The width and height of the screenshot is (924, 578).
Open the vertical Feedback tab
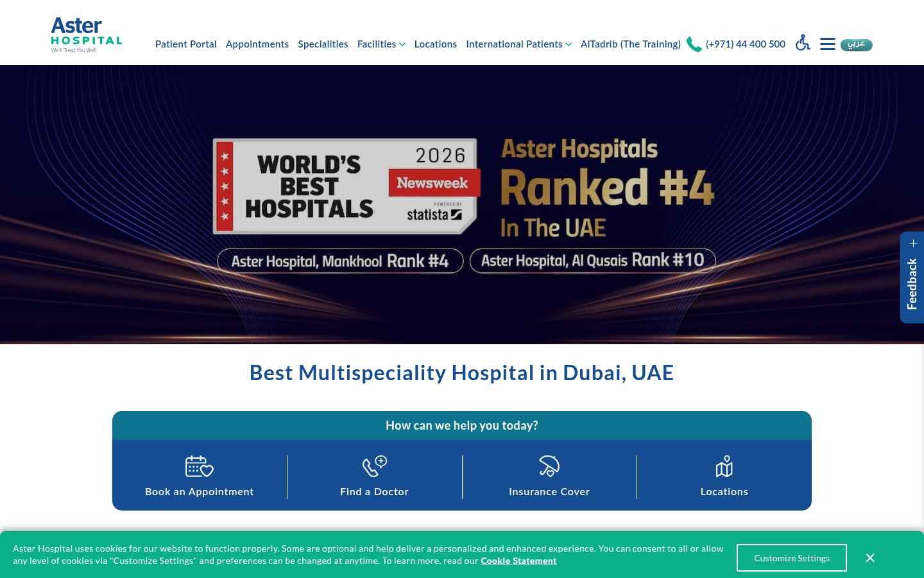912,277
